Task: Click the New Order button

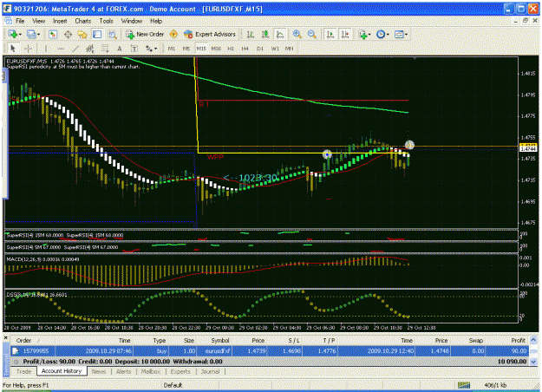Action: [145, 34]
